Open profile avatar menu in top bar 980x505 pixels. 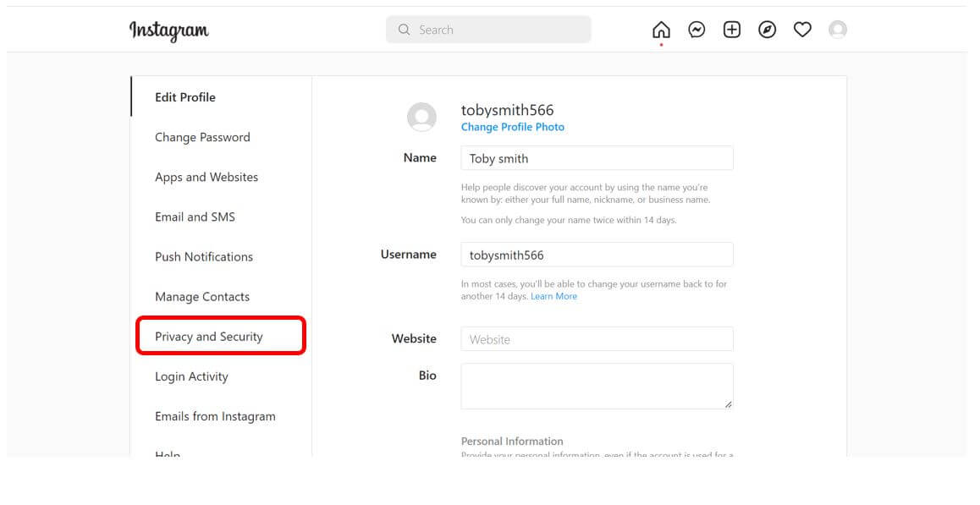coord(838,30)
